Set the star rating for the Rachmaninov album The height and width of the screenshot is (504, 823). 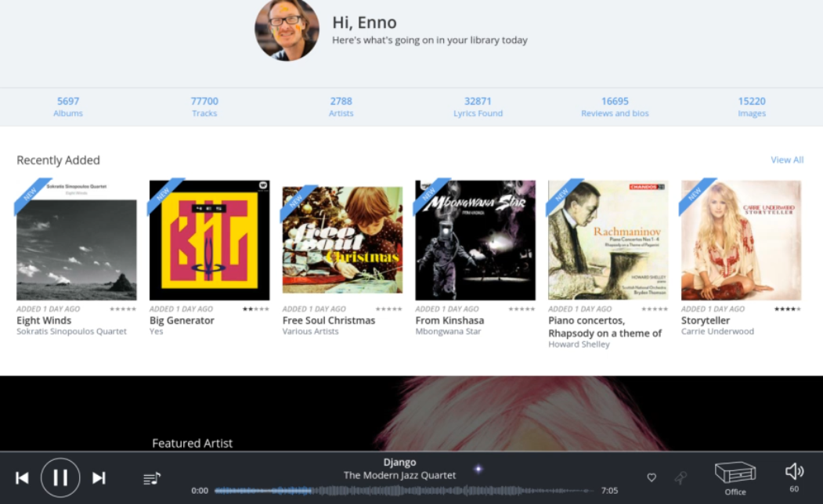[655, 309]
